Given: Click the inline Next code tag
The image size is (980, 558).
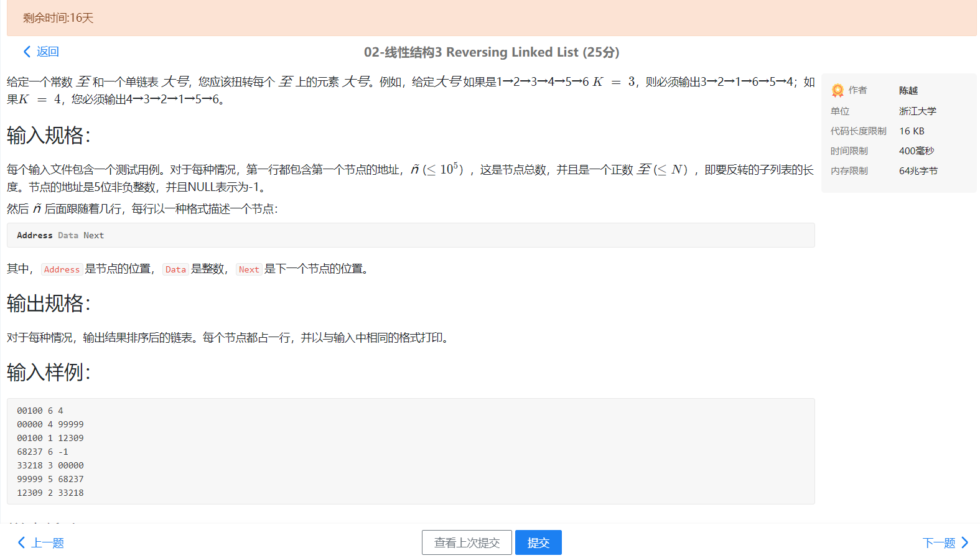Looking at the screenshot, I should [249, 269].
